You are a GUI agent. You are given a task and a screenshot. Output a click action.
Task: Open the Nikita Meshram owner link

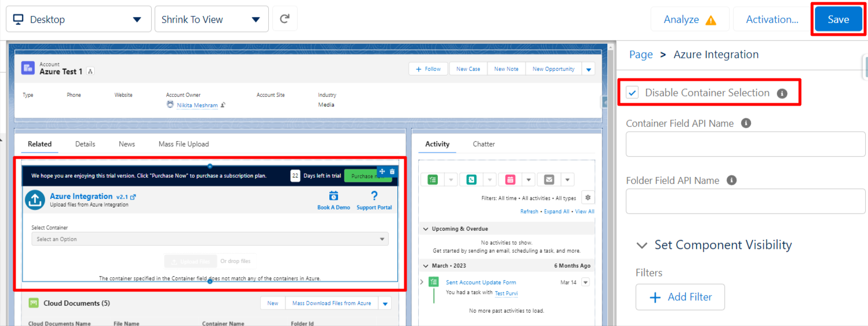(x=197, y=105)
